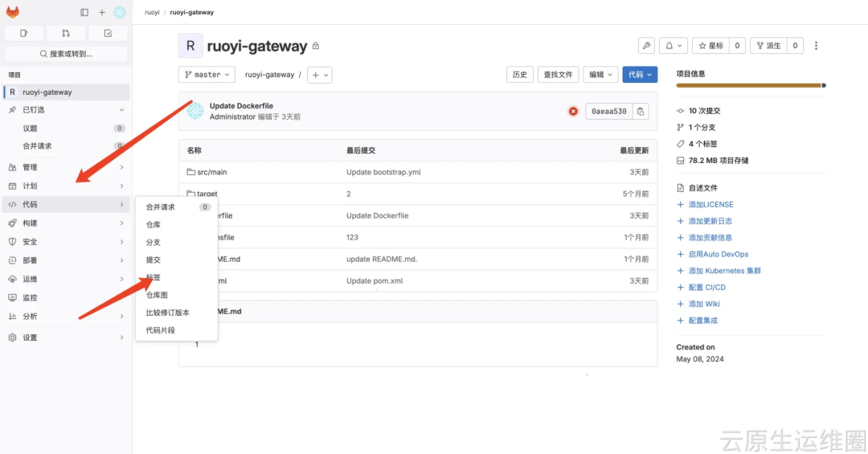This screenshot has width=868, height=454.
Task: Select 合并请求 in the code flyout
Action: [x=177, y=207]
